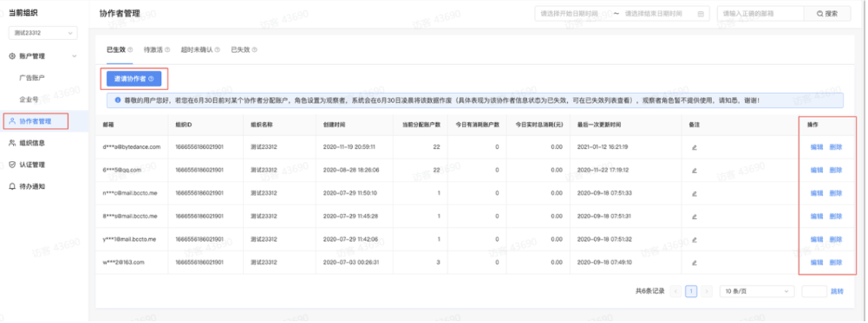
Task: Edit remark icon for 8***s@mail.bccto.me row
Action: 695,216
